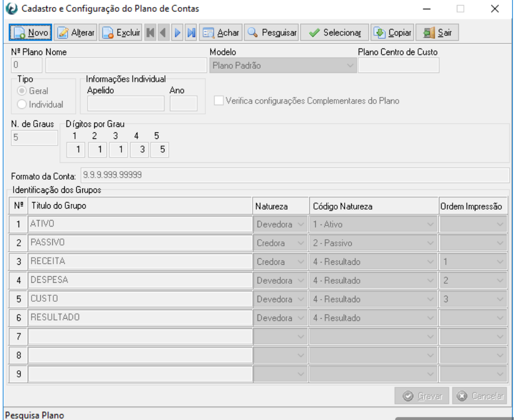Click the Titulo do Grupo column header
The image size is (514, 420).
(140, 206)
